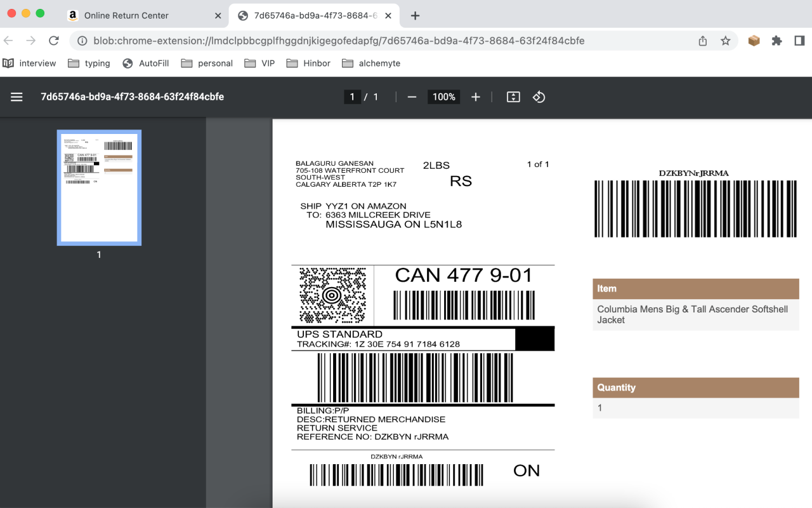Click the quantity value 1 cell
Screen dimensions: 812x508
[x=696, y=408]
